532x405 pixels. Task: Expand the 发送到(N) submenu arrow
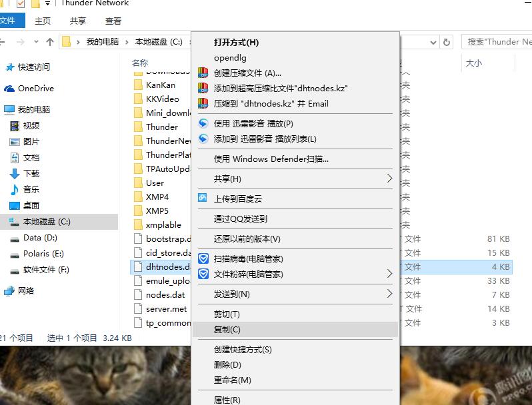(389, 294)
